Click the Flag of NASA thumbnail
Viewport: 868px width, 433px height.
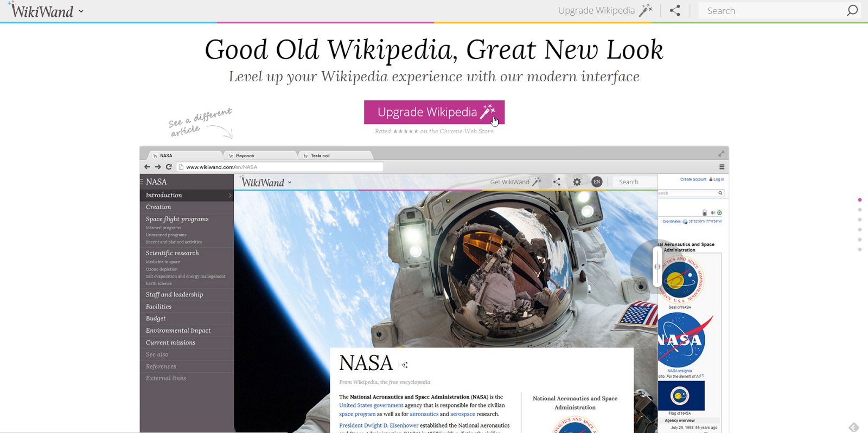click(681, 396)
